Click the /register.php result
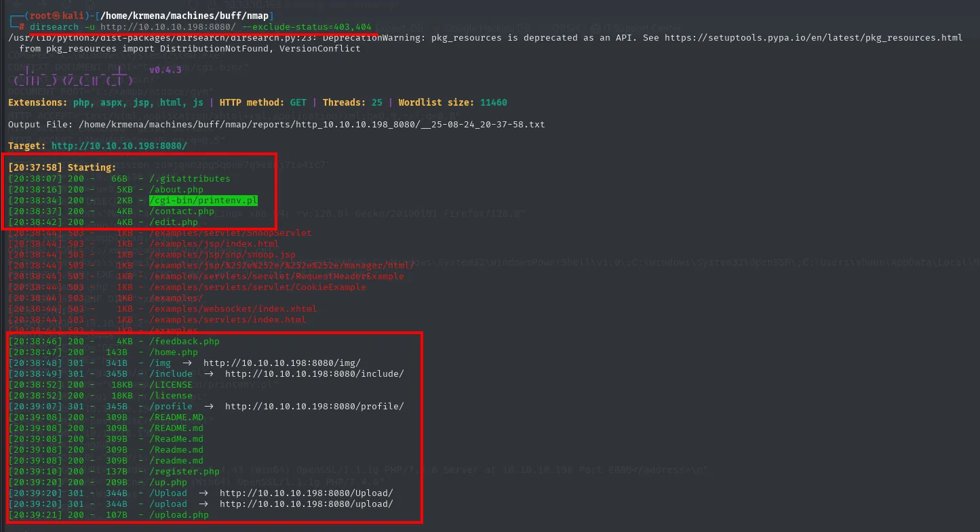Viewport: 980px width, 532px height. [184, 472]
